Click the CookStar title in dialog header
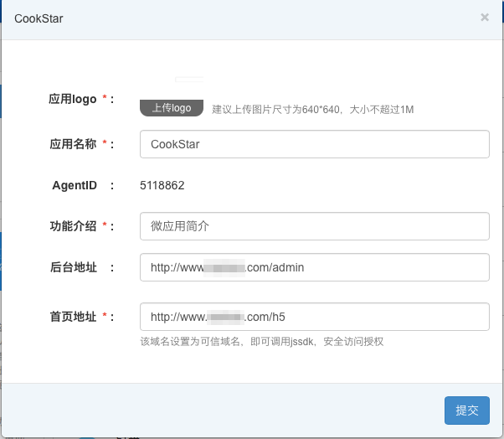The height and width of the screenshot is (439, 504). 39,18
